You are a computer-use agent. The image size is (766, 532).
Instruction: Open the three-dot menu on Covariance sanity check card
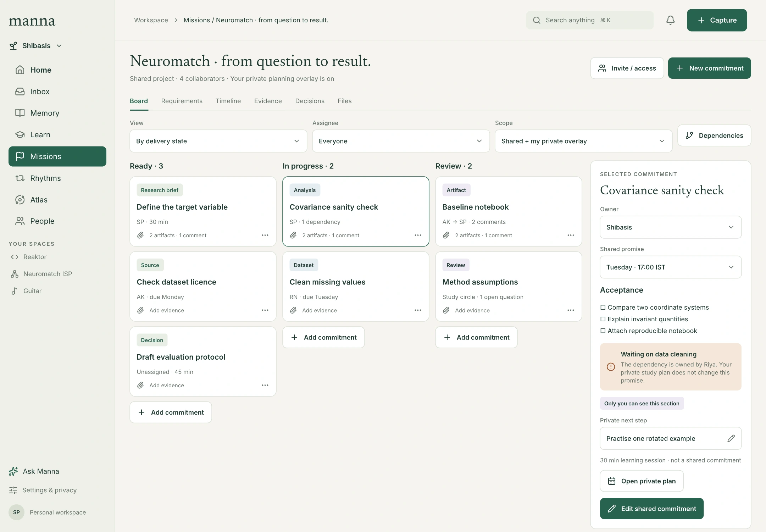pos(418,235)
